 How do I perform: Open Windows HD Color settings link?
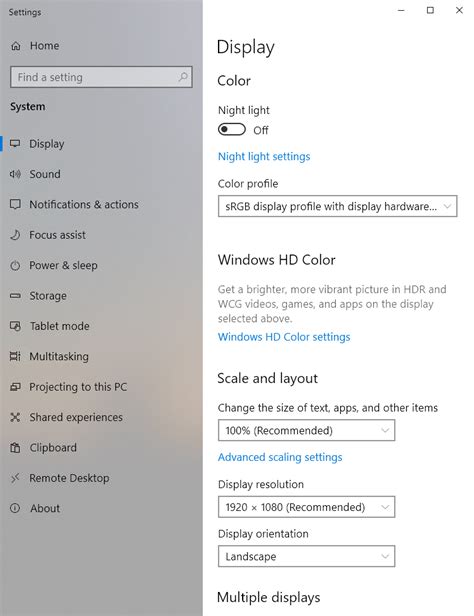tap(284, 337)
